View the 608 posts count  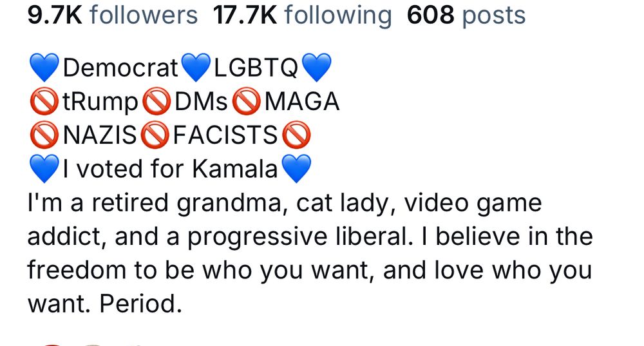[466, 15]
